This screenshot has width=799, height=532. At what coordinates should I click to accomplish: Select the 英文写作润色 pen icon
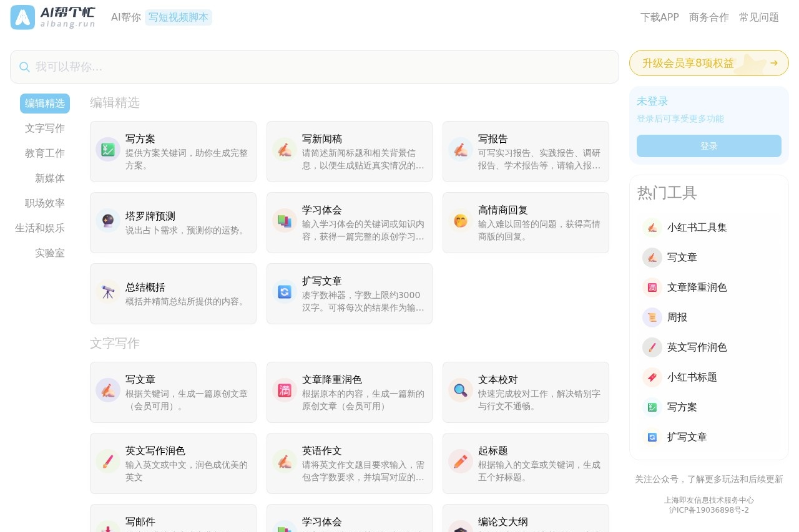[107, 462]
